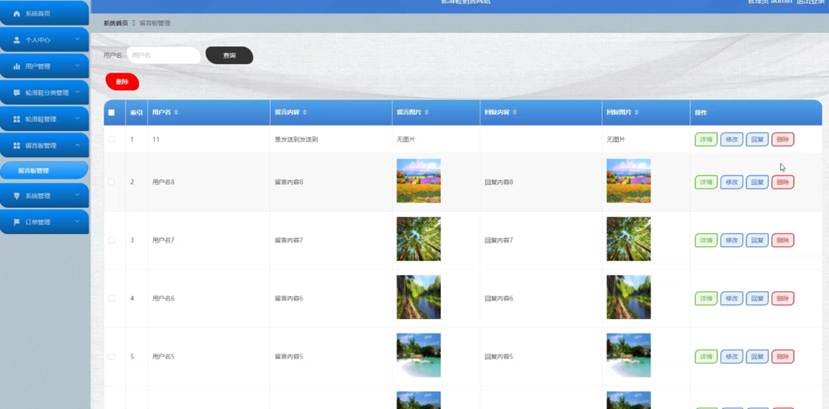Sort table by the 留言图片 column arrows
Image resolution: width=829 pixels, height=409 pixels.
(x=426, y=113)
